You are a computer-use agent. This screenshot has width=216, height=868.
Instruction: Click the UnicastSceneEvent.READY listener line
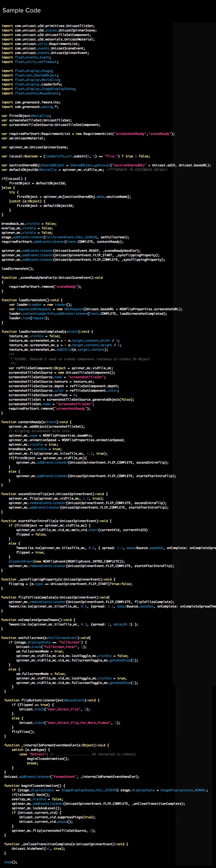71,251
